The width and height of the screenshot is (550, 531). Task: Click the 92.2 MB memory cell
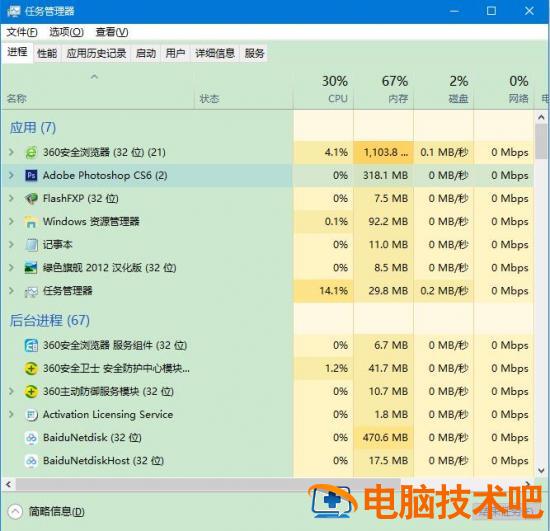[x=383, y=222]
